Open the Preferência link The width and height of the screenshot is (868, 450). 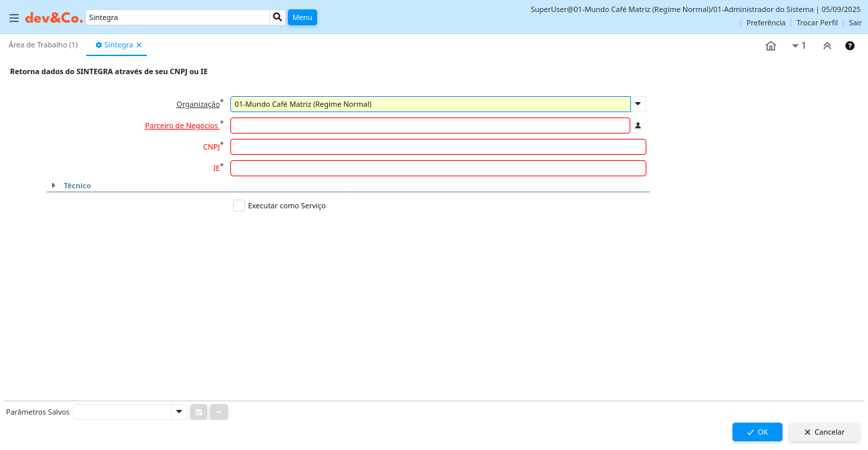766,23
